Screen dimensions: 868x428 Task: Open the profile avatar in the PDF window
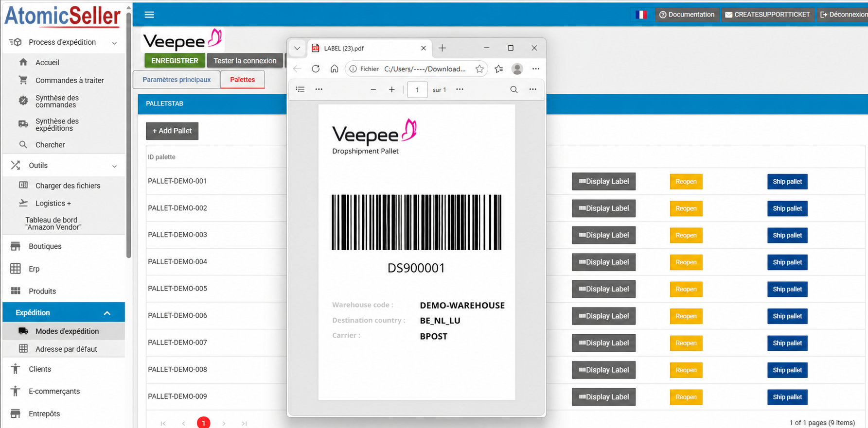517,69
